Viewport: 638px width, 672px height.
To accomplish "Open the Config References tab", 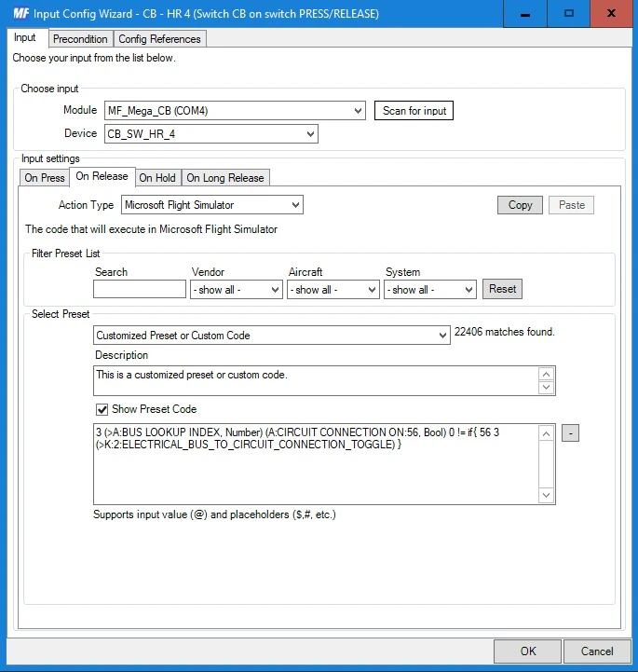I will click(x=159, y=39).
